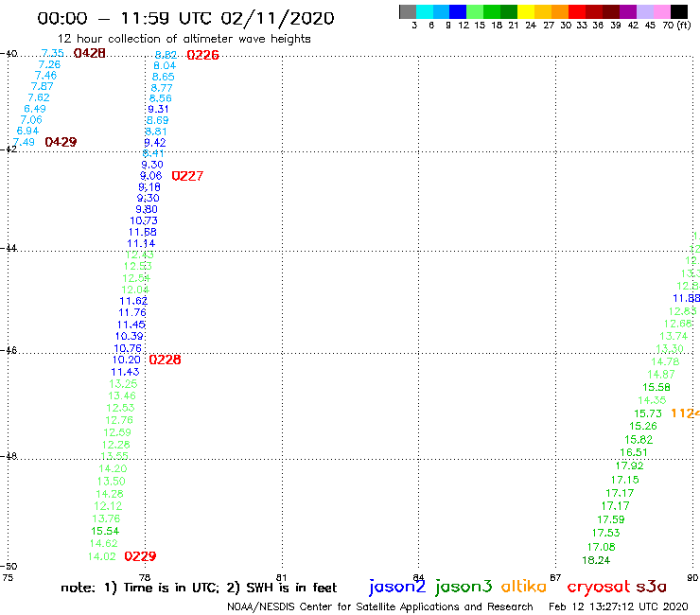Image resolution: width=700 pixels, height=615 pixels.
Task: Click the note 'Time is in UTC; SWH is in feet'
Action: click(199, 588)
